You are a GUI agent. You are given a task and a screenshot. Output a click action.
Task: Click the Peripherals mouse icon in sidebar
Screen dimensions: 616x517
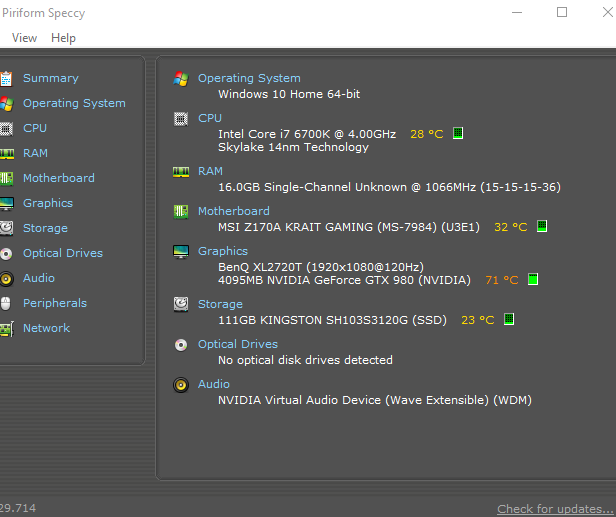6,303
